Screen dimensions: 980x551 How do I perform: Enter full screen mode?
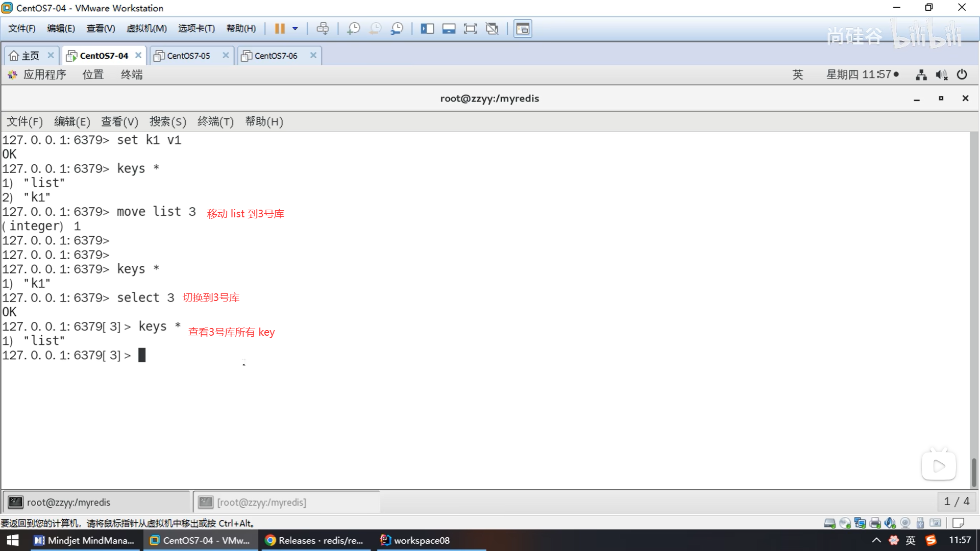470,29
